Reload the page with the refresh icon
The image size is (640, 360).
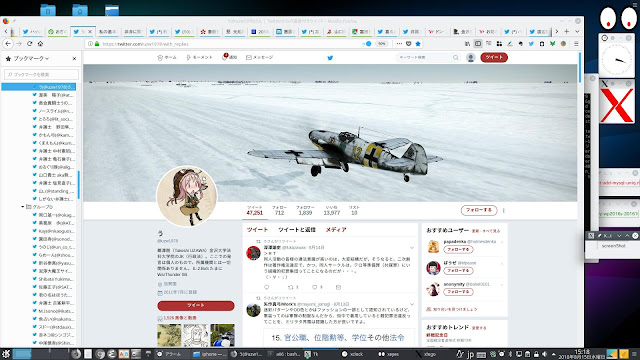[x=29, y=44]
